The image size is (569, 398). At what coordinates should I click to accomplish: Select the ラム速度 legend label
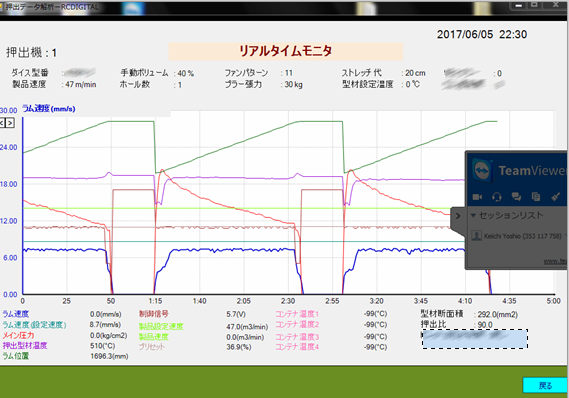[16, 314]
